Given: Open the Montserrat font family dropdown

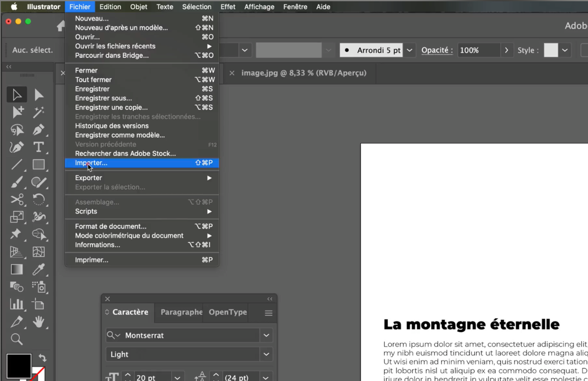Looking at the screenshot, I should tap(267, 335).
